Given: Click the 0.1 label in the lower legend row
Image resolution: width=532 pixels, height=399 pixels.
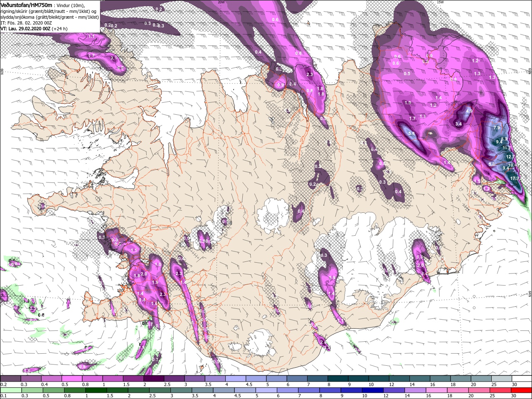Looking at the screenshot, I should point(3,396).
